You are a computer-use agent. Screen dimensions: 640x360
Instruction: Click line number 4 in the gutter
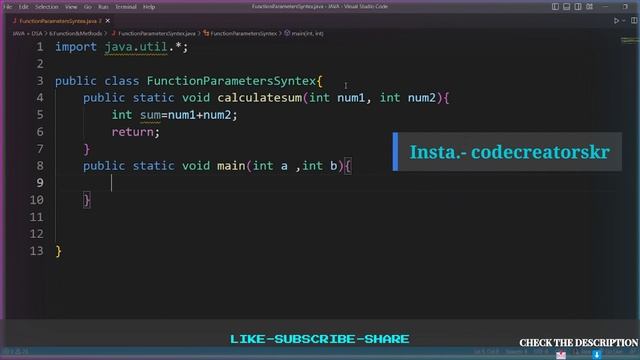tap(40, 98)
